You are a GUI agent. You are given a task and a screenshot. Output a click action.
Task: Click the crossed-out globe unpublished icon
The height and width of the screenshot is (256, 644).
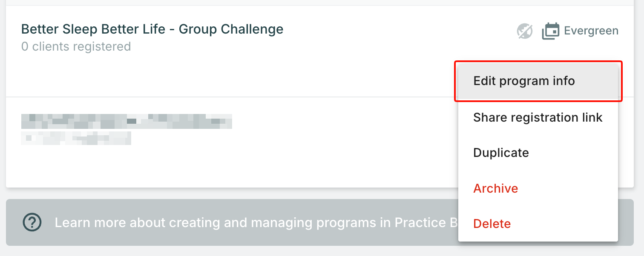click(524, 31)
